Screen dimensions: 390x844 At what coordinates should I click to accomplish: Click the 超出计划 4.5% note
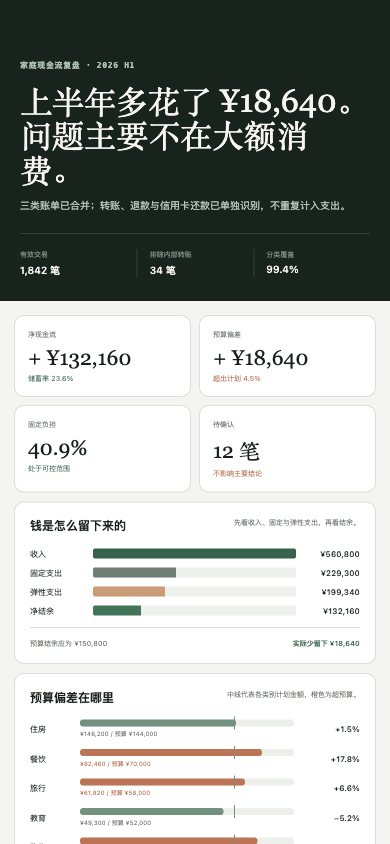click(x=237, y=378)
